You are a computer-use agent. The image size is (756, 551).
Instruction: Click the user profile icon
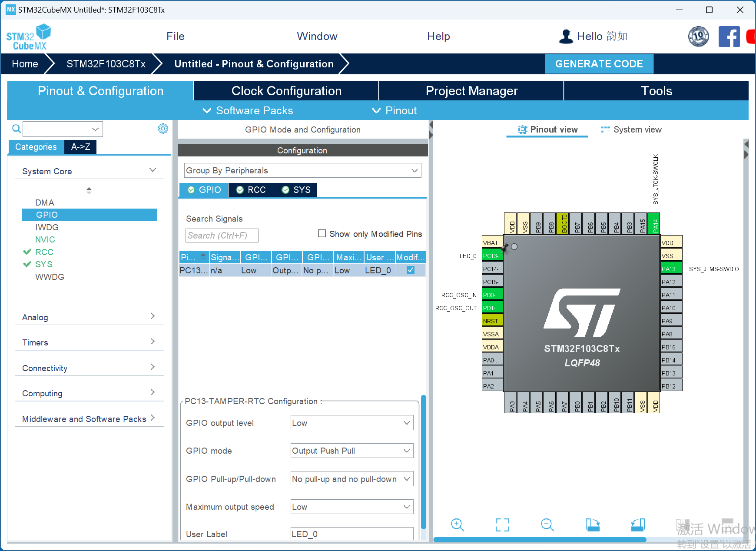566,37
